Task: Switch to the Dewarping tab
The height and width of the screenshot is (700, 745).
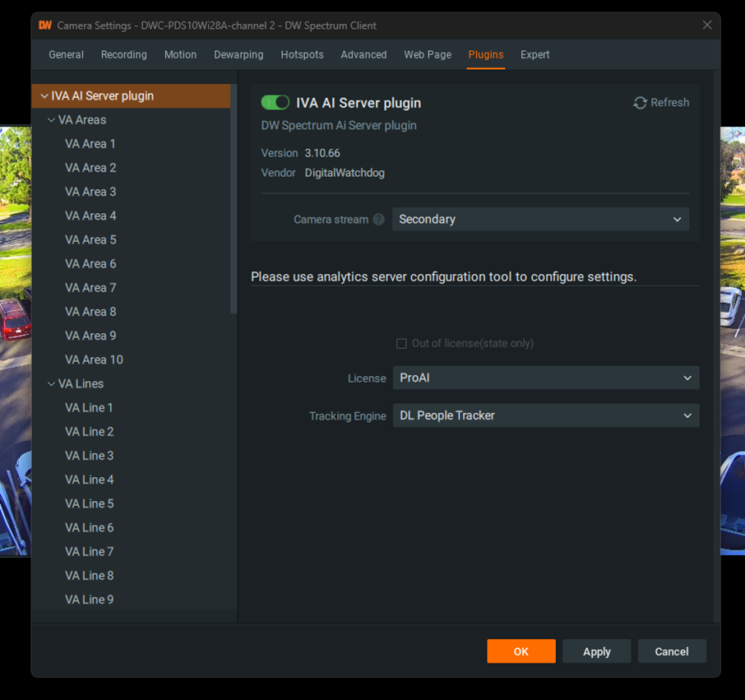Action: coord(238,54)
